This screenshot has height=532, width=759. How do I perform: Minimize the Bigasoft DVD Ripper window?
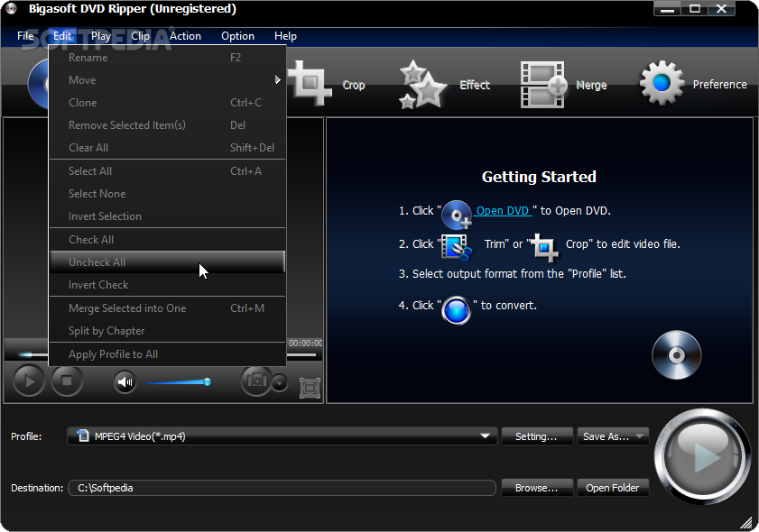667,9
